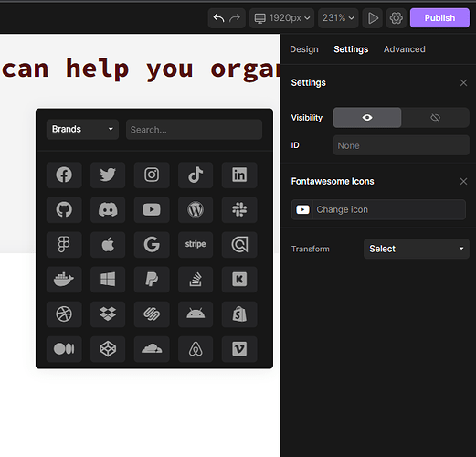Select the Windows logo icon
476x457 pixels.
coord(108,280)
